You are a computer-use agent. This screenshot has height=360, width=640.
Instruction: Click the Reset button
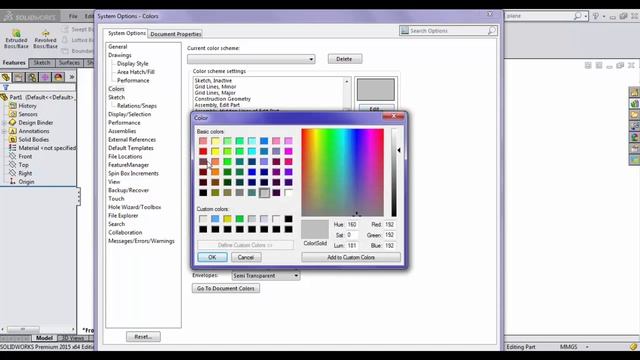point(143,337)
